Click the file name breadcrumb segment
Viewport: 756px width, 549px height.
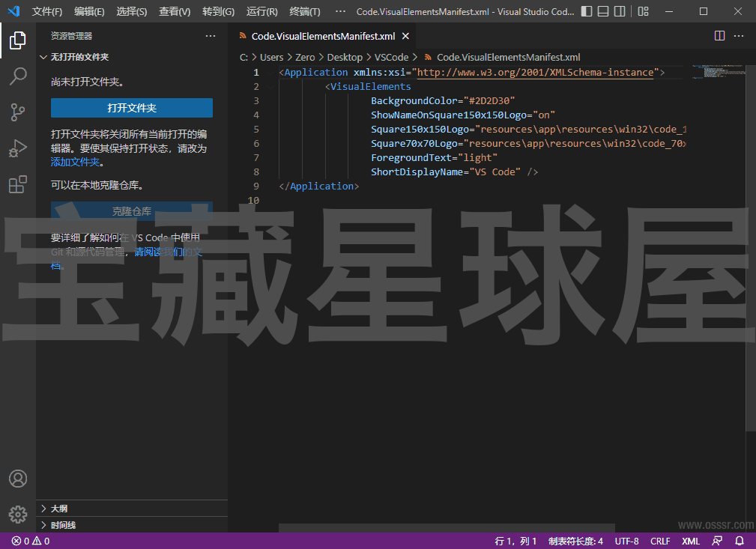tap(508, 58)
